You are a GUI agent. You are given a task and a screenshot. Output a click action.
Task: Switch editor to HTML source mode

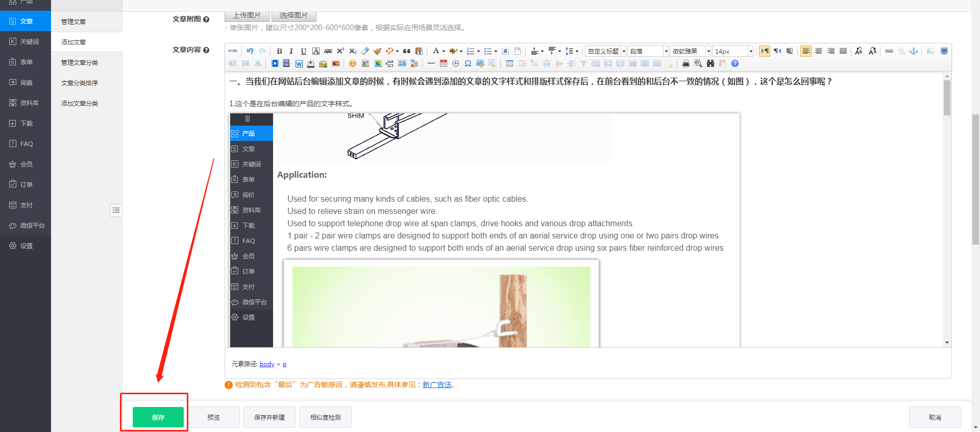(x=233, y=51)
